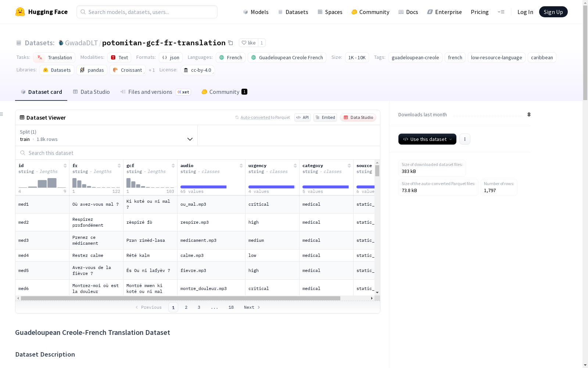Open Data Studio from the viewer header
Viewport: 588px width, 368px height.
pyautogui.click(x=358, y=117)
